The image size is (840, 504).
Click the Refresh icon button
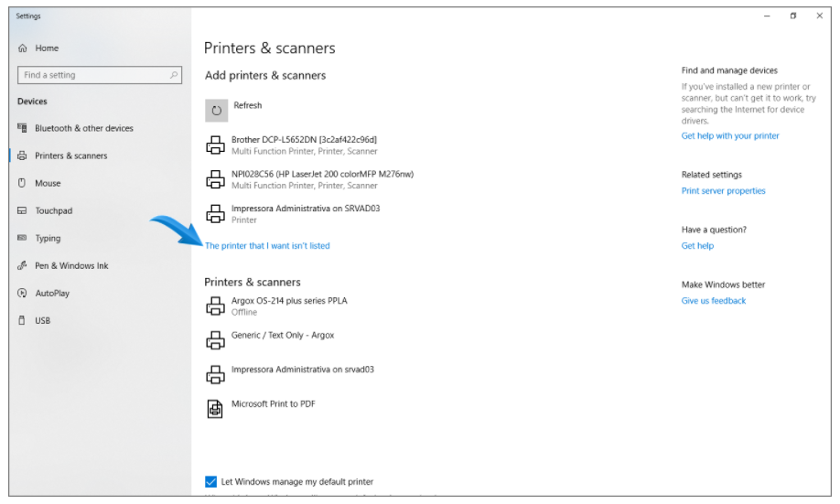coord(217,111)
